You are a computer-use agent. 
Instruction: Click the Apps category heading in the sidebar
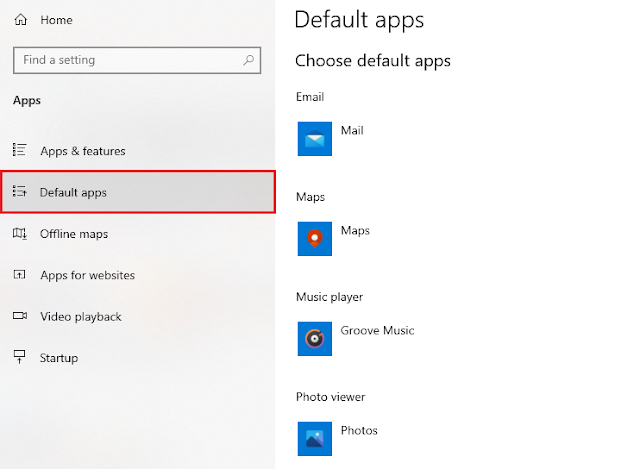click(27, 100)
